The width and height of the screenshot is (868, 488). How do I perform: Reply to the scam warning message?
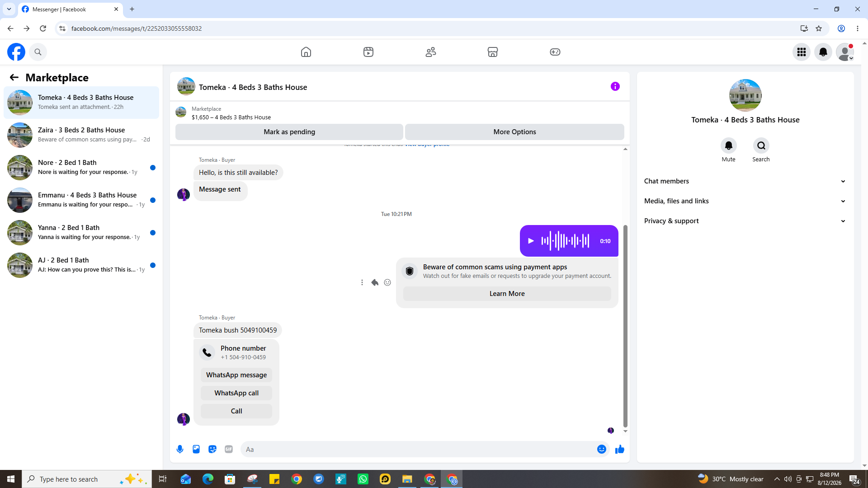click(375, 282)
